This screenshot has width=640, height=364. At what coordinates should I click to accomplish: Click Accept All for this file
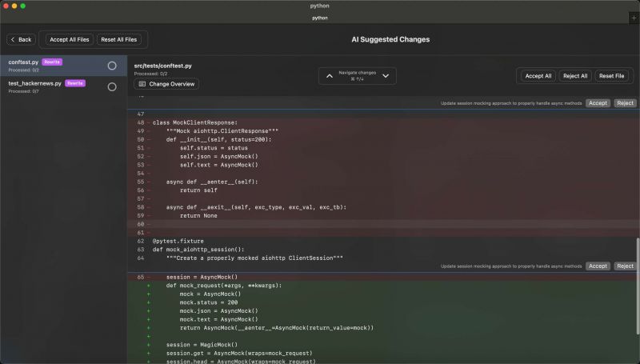(538, 76)
